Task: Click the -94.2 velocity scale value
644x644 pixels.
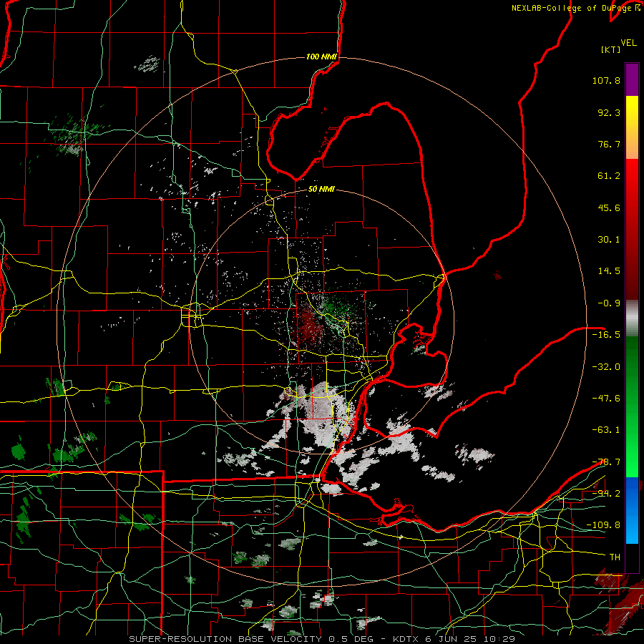Action: [x=606, y=493]
